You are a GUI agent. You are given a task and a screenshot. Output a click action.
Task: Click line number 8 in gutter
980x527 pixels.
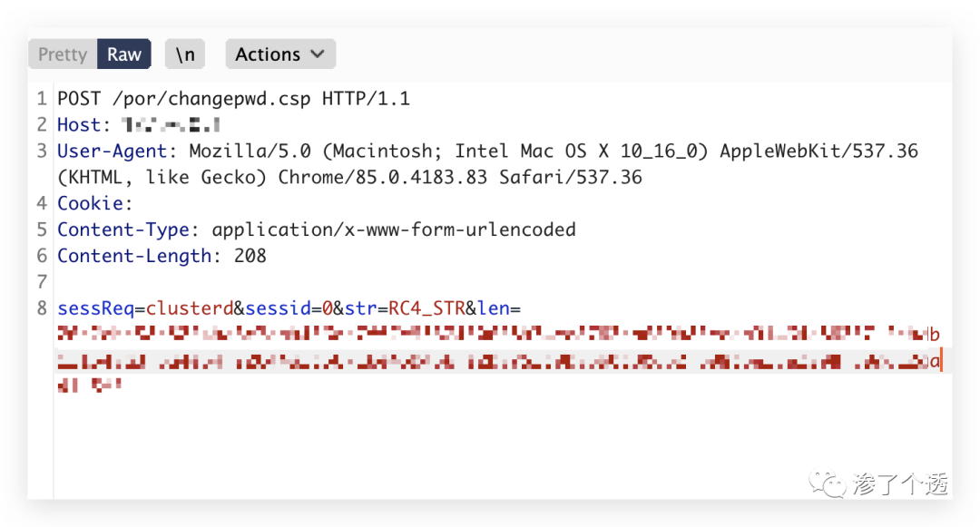tap(42, 308)
